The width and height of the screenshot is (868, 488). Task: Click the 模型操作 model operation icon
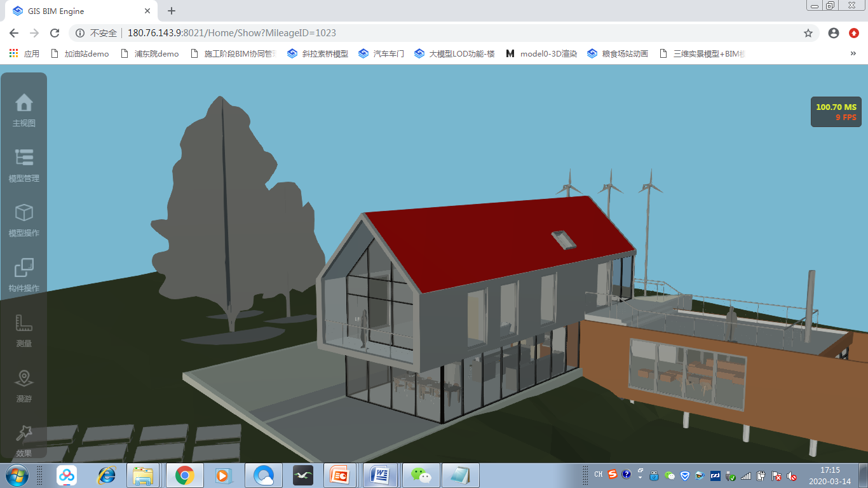[x=24, y=219]
